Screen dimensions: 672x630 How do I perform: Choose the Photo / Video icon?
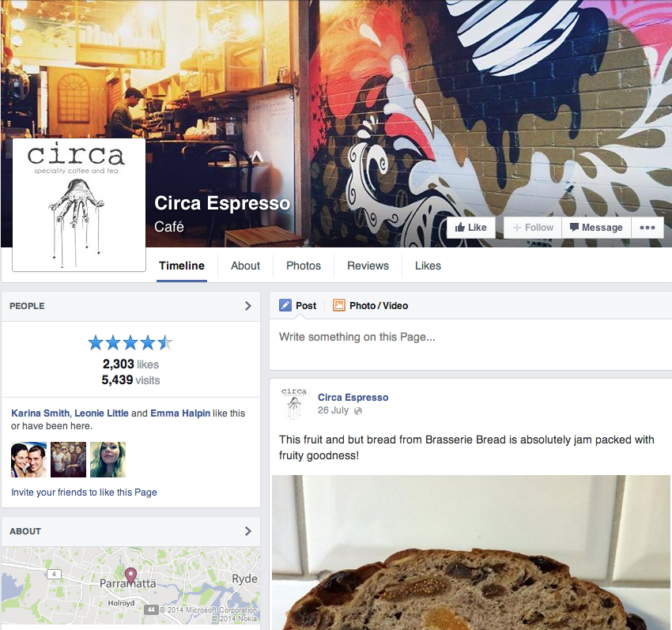click(x=339, y=306)
